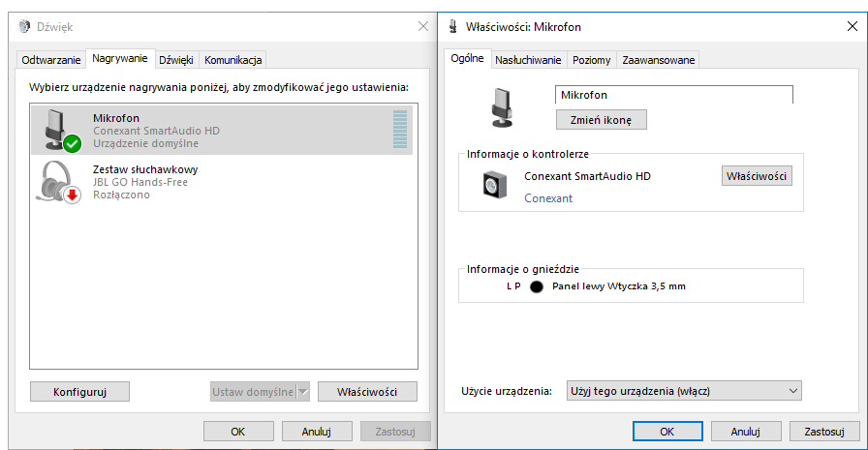This screenshot has height=450, width=868.
Task: Expand the Ustaw domyślne arrow menu
Action: point(302,392)
